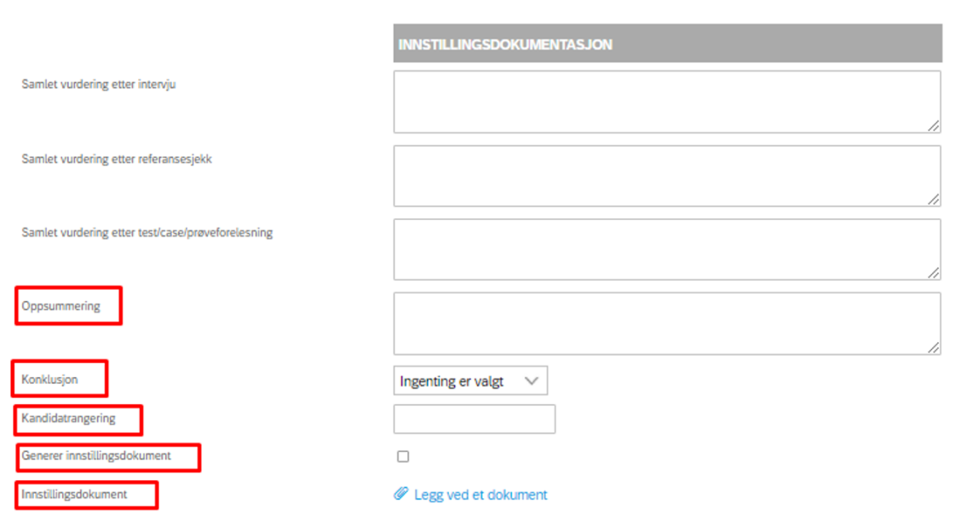
Task: Click resize grip of the referansesjekk text box
Action: [933, 200]
